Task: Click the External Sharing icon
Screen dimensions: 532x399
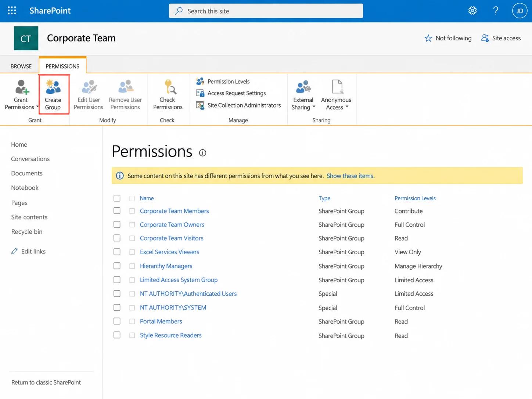Action: coord(303,87)
